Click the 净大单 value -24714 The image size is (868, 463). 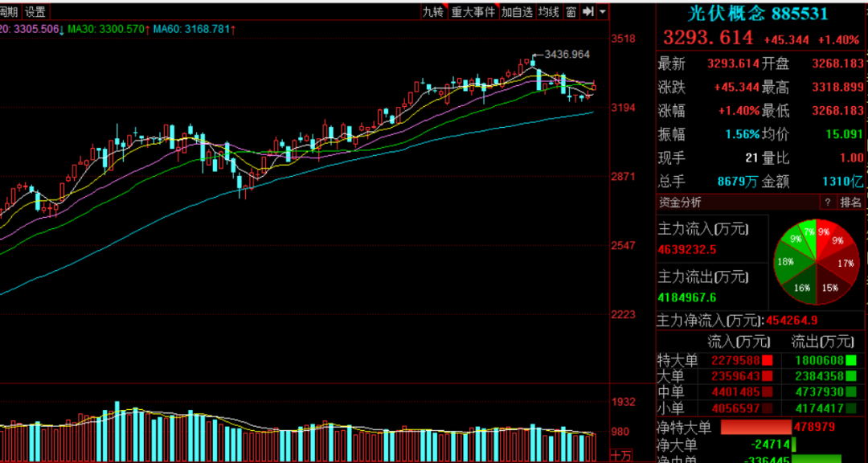pyautogui.click(x=771, y=445)
